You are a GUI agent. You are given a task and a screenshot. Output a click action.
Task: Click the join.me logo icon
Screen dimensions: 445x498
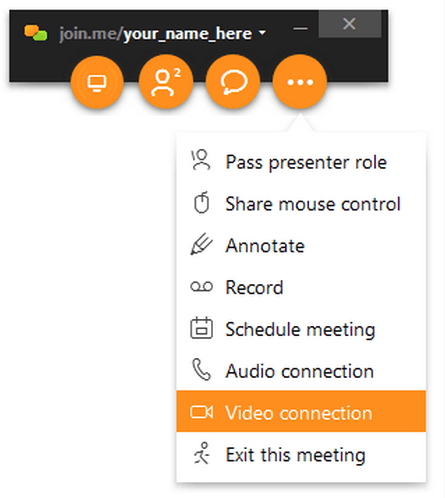[36, 33]
